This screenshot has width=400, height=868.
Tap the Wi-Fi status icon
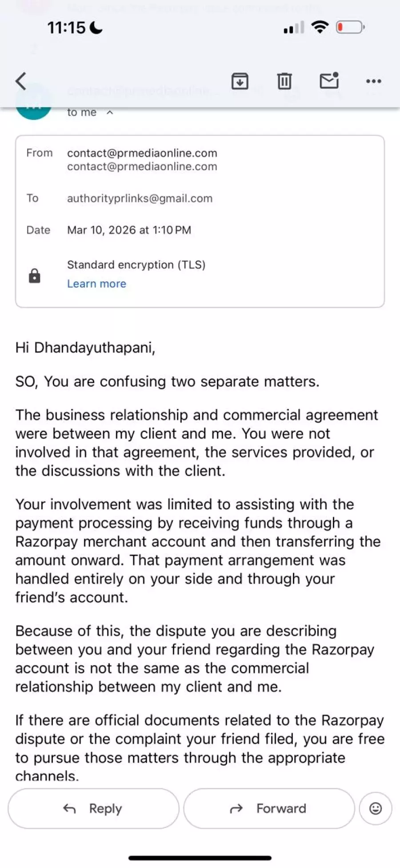tap(320, 27)
